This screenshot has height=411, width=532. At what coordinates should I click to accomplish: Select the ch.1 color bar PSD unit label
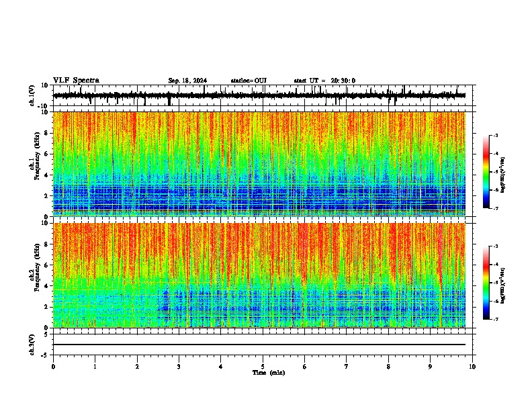tap(503, 175)
